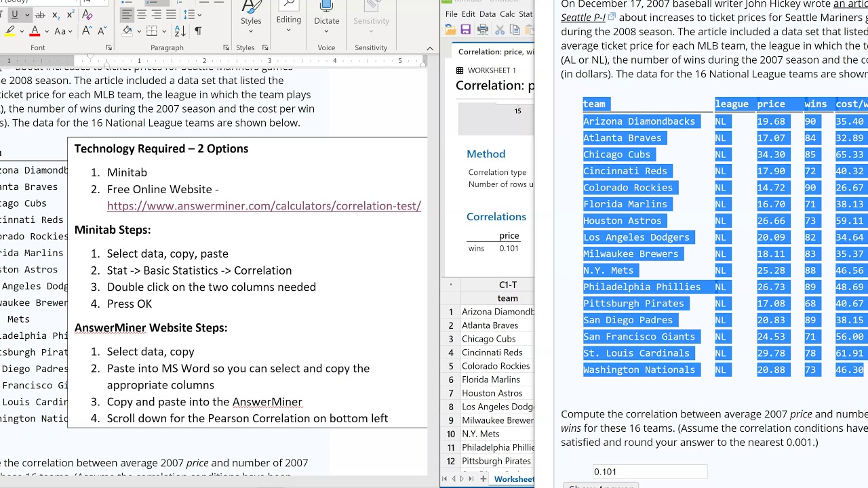Viewport: 868px width, 488px height.
Task: Justify the paragraph text
Action: [171, 14]
